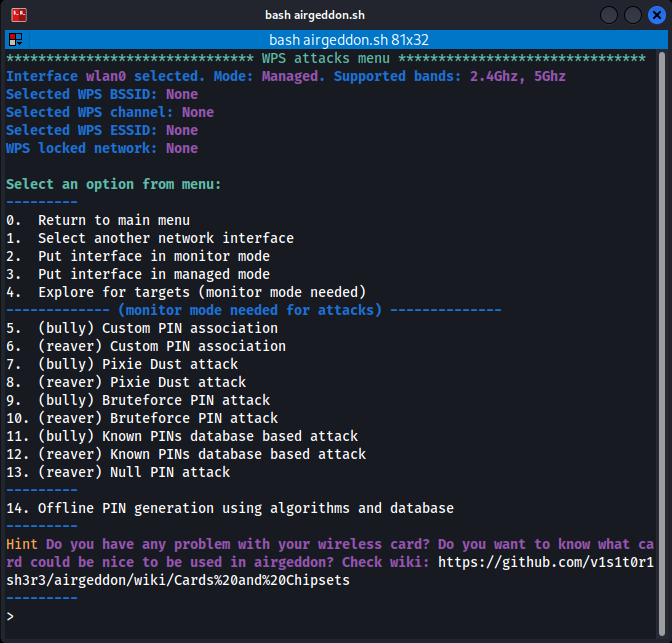Click the second round window control button
The height and width of the screenshot is (643, 672).
coord(633,15)
